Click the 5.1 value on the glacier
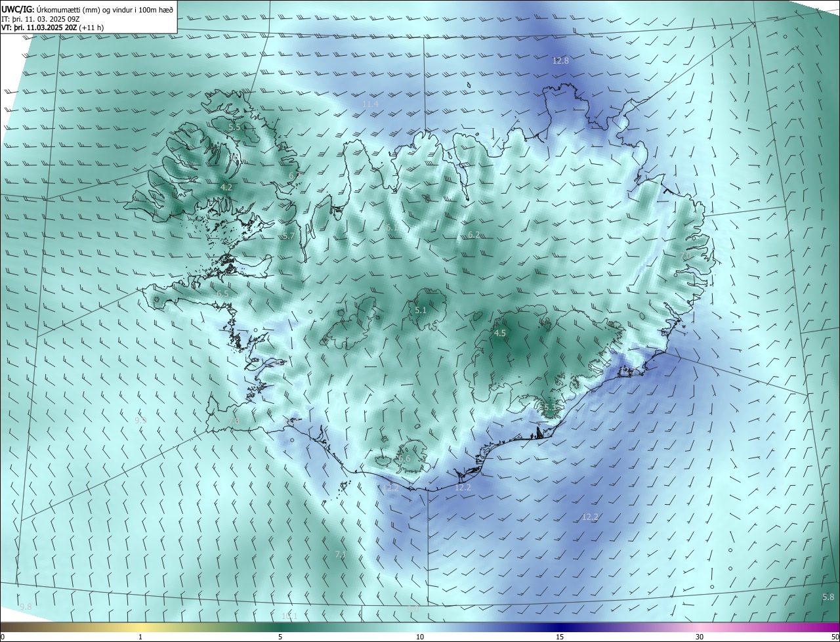The height and width of the screenshot is (642, 840). pyautogui.click(x=421, y=310)
